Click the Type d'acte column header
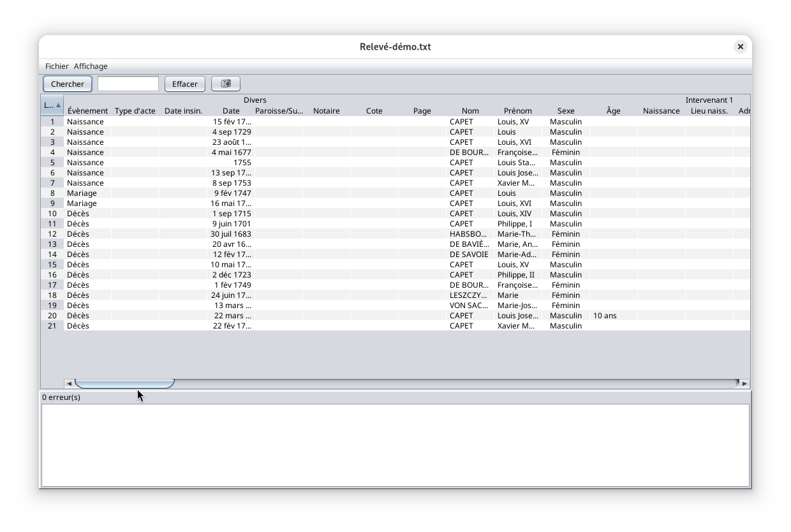Image resolution: width=791 pixels, height=532 pixels. pyautogui.click(x=135, y=111)
